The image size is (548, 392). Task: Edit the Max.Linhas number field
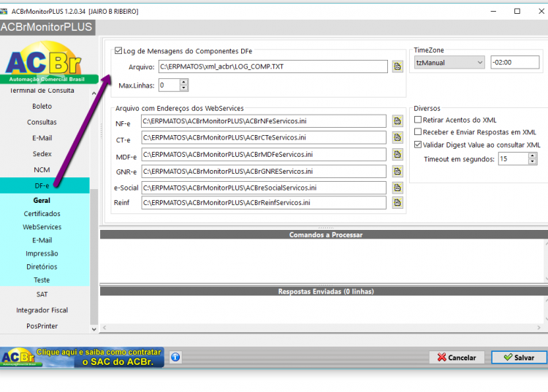click(170, 85)
